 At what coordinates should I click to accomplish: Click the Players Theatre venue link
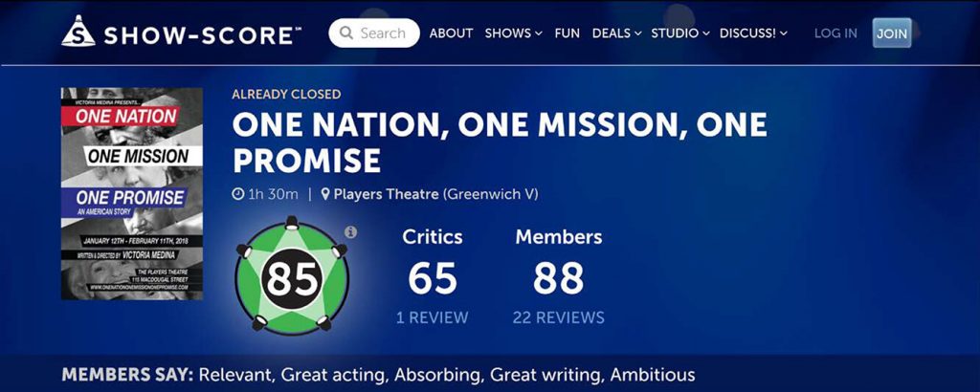tap(387, 194)
